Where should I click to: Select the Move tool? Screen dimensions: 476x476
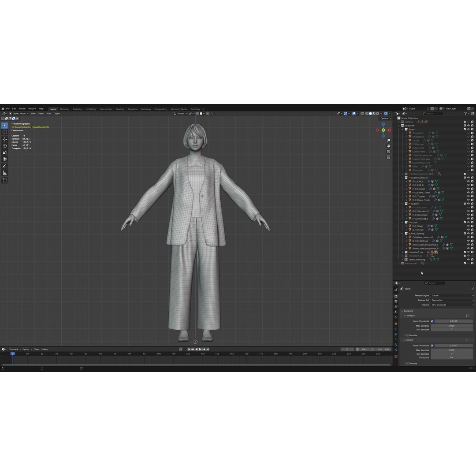4,139
